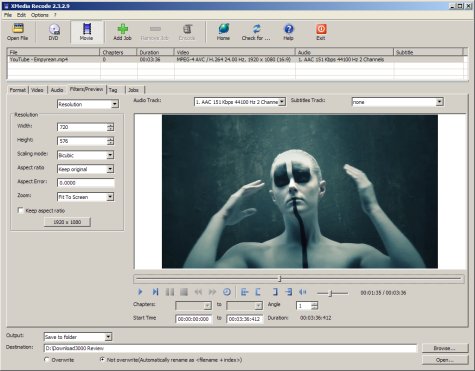475x371 pixels.
Task: Switch to the Format tab
Action: [17, 90]
